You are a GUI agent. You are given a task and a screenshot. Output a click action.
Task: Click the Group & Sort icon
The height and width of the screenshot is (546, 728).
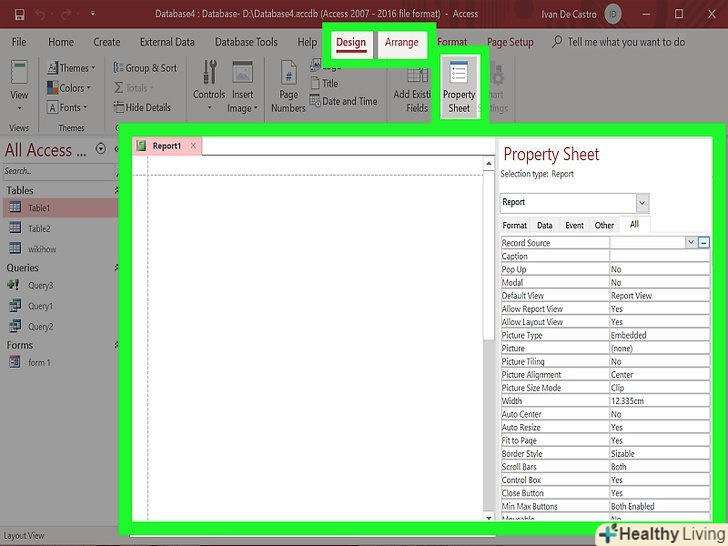pos(144,68)
